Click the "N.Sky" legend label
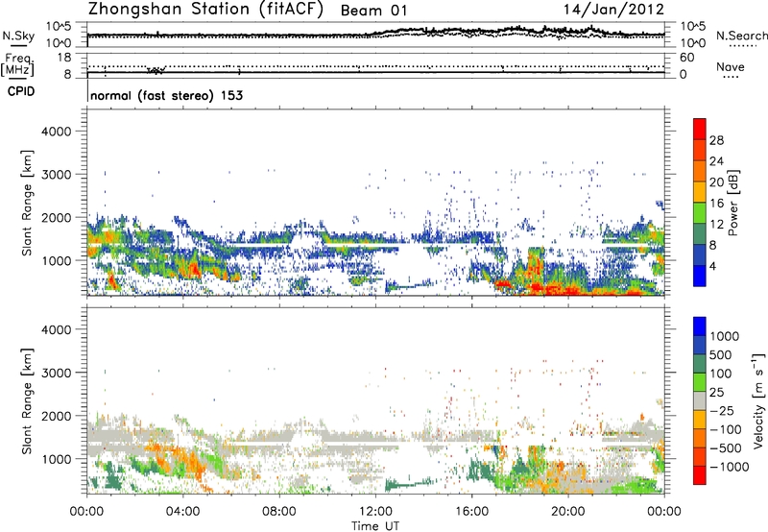 [x=18, y=36]
